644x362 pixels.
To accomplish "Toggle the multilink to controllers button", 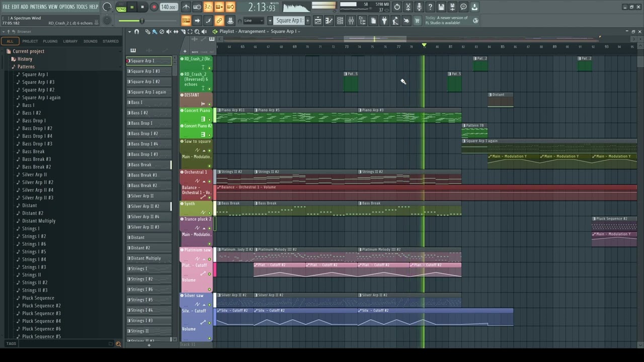I will coord(219,21).
